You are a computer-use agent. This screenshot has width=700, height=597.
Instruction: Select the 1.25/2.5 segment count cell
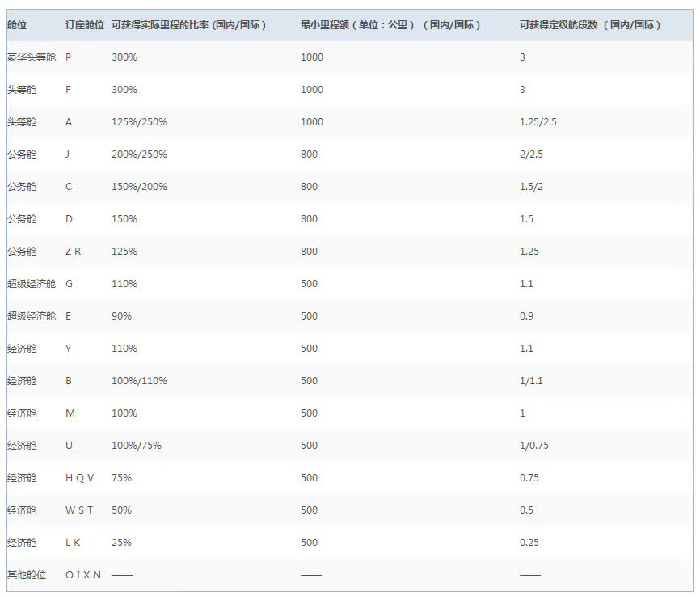point(538,122)
